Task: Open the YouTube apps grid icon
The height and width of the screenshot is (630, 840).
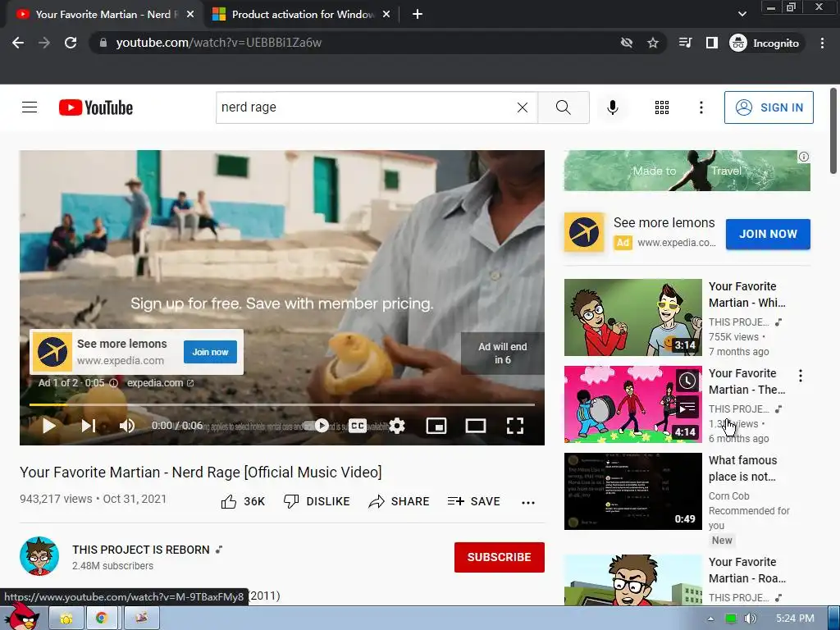Action: click(x=662, y=107)
